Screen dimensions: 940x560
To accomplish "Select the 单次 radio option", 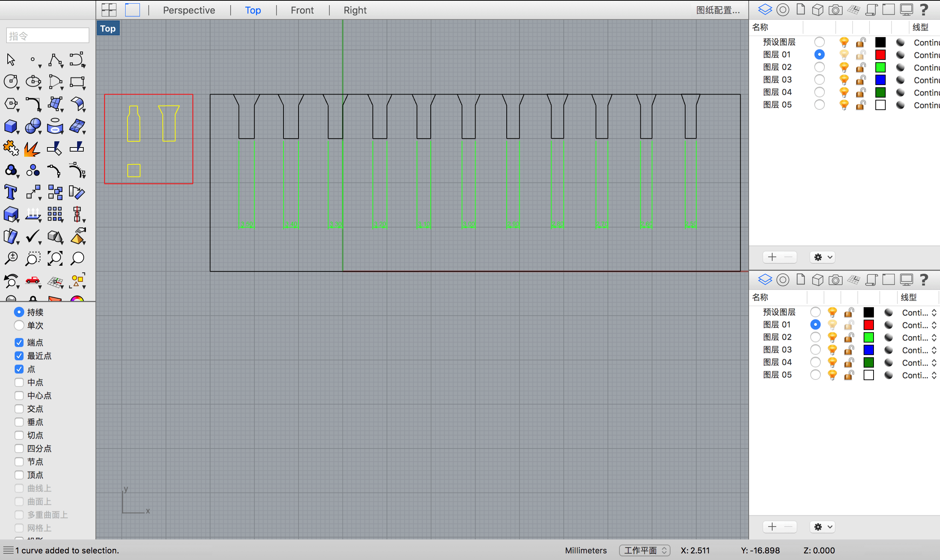I will pyautogui.click(x=19, y=325).
